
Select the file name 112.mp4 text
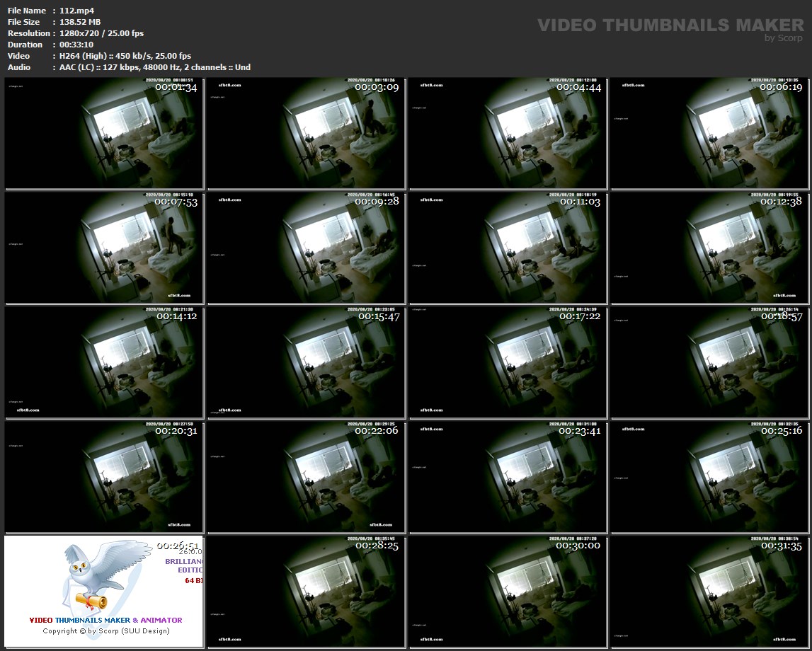77,11
